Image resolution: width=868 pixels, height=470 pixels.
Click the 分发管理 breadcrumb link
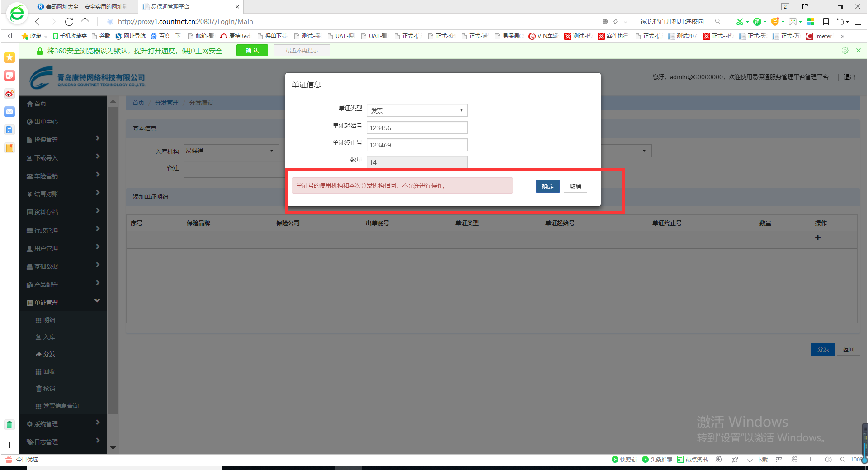[x=167, y=103]
